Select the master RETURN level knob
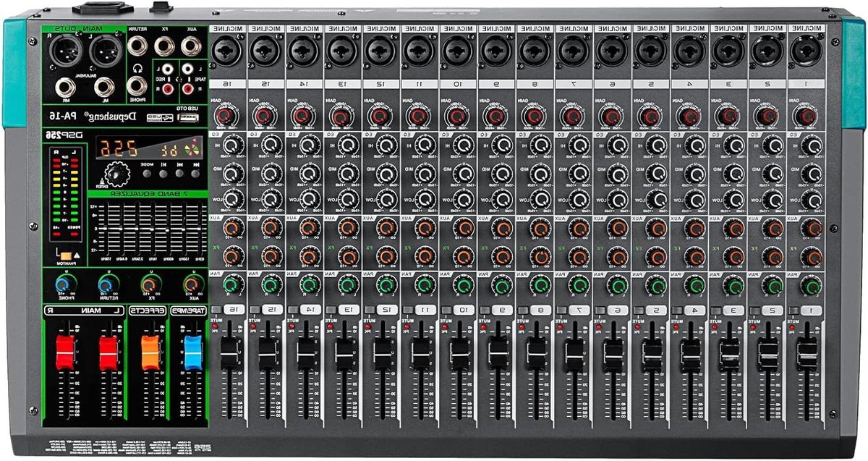The height and width of the screenshot is (461, 868). click(107, 284)
